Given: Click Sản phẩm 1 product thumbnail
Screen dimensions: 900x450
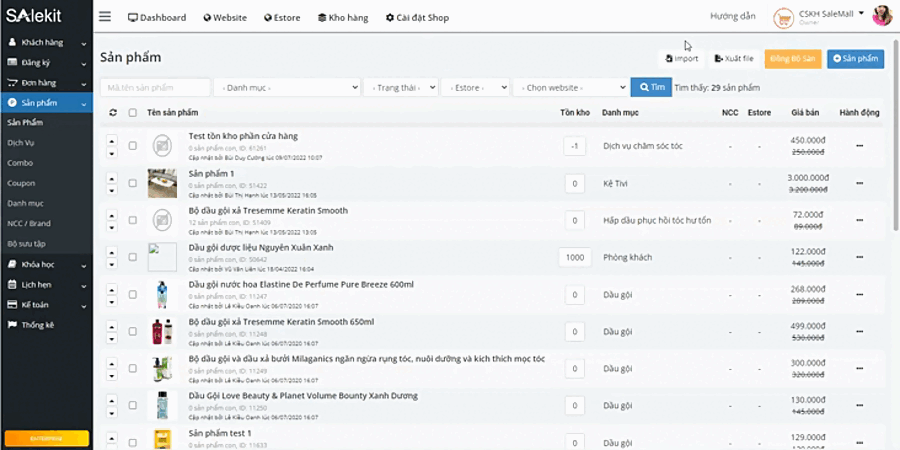Looking at the screenshot, I should 162,183.
